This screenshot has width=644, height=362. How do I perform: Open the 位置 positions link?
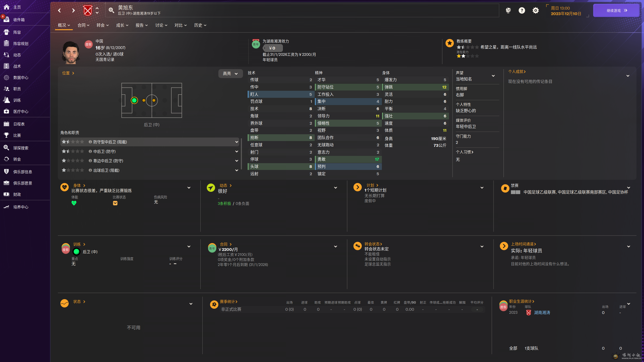click(x=68, y=73)
